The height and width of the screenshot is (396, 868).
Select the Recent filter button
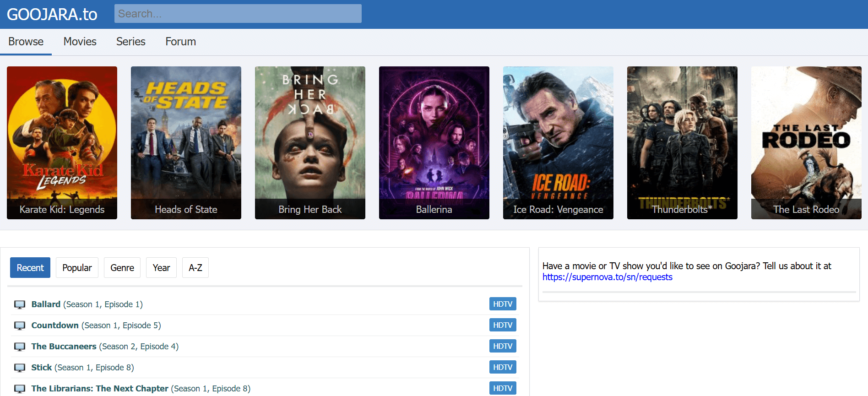[x=30, y=268]
